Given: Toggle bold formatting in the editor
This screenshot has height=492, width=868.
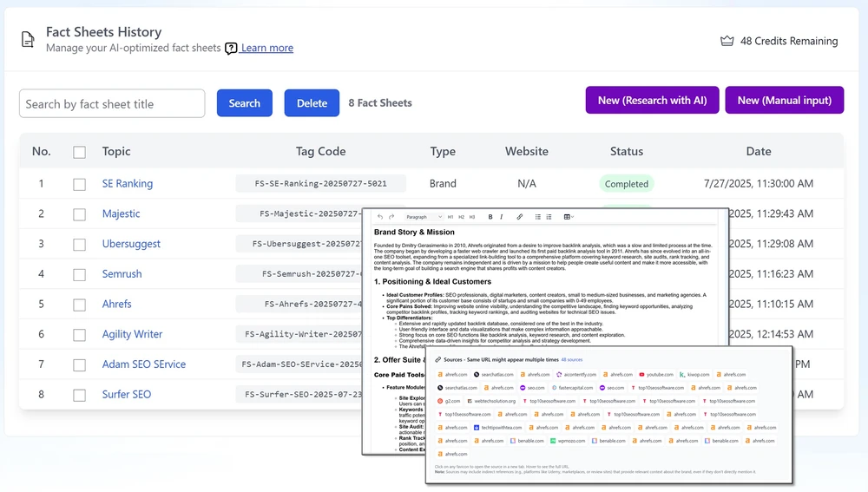Looking at the screenshot, I should click(490, 217).
